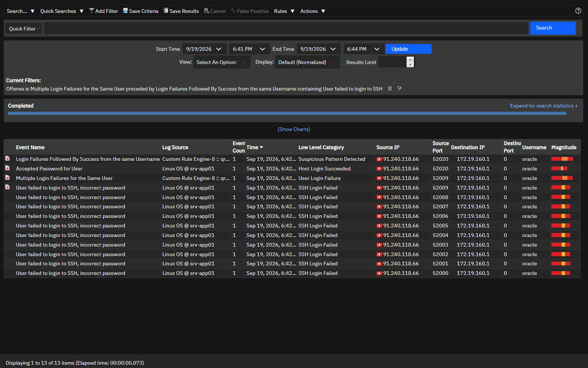Click flag icon on source port 52005 row

point(379,226)
